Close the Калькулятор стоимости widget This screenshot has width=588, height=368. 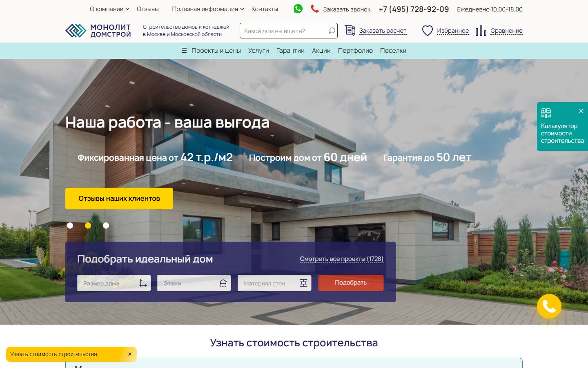[581, 111]
